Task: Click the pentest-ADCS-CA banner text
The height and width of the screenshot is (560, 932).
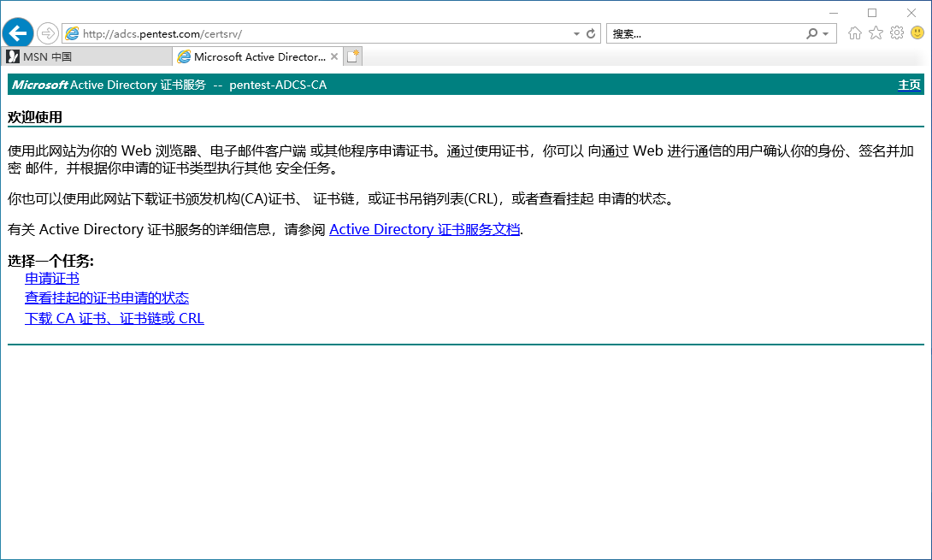Action: tap(278, 85)
